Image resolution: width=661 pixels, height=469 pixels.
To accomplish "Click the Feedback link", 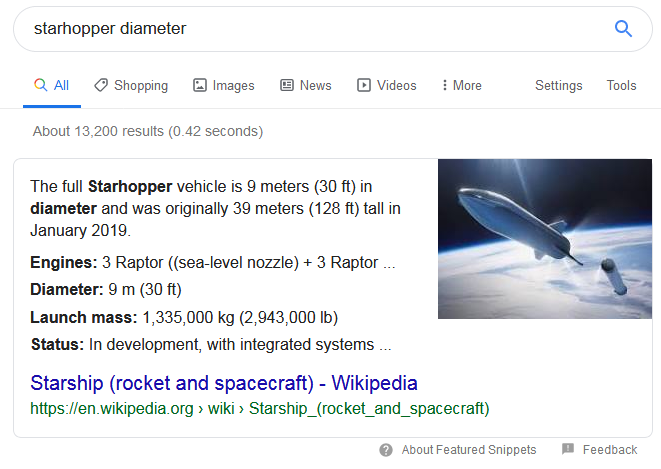I will click(x=609, y=450).
